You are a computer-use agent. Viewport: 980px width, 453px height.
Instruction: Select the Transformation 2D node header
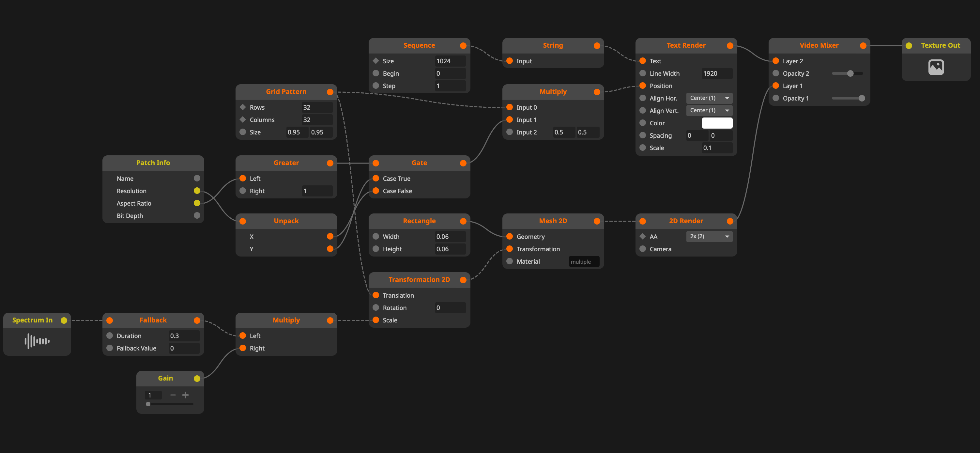(419, 280)
